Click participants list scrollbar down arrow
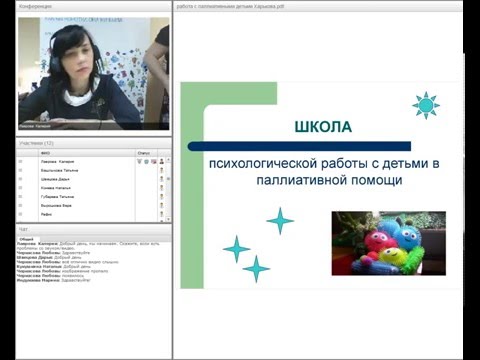Screen dimensions: 480x360 168,219
